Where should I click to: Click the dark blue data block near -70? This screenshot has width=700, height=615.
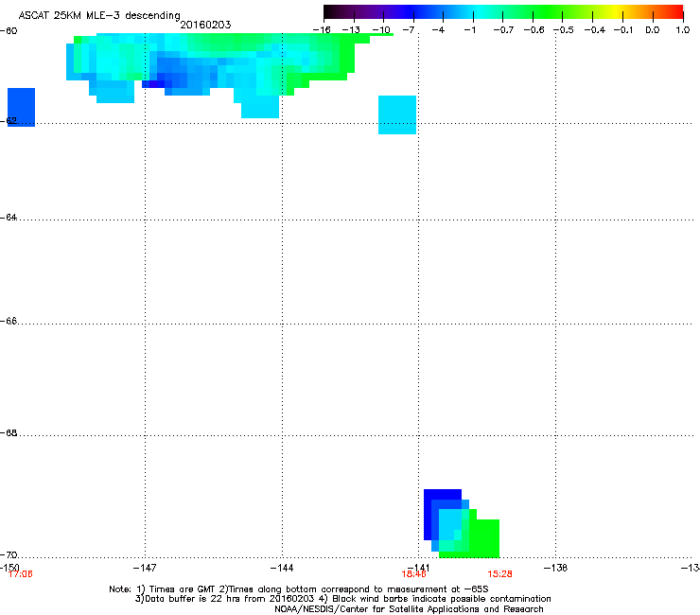(x=442, y=494)
